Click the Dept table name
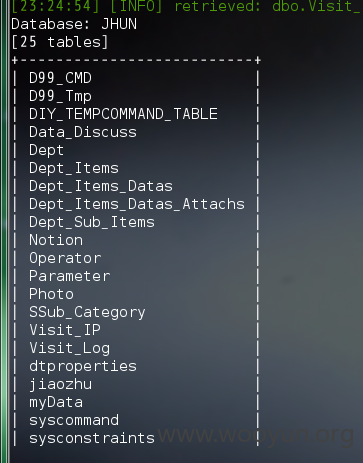Viewport: 363px width, 463px height. (46, 150)
